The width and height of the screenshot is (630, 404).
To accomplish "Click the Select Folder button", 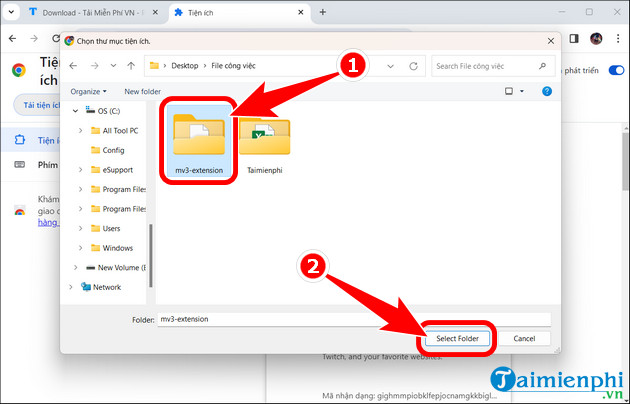I will [457, 338].
